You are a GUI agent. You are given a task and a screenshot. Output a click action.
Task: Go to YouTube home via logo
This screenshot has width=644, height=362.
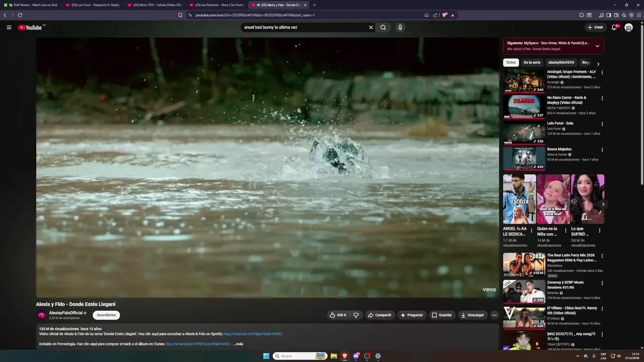(30, 27)
